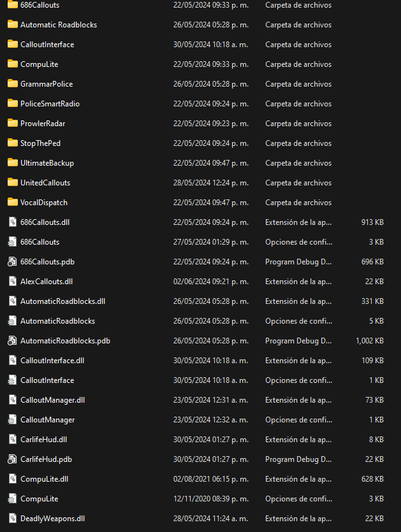The width and height of the screenshot is (401, 532).
Task: Click the size value 331 KB
Action: pyautogui.click(x=372, y=301)
